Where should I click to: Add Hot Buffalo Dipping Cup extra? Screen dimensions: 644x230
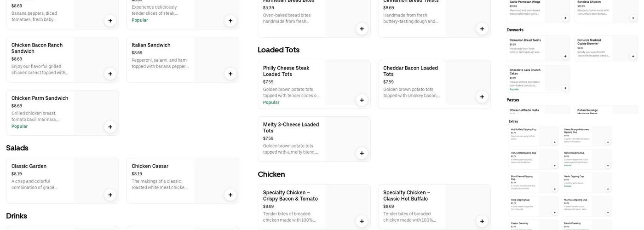(x=555, y=142)
